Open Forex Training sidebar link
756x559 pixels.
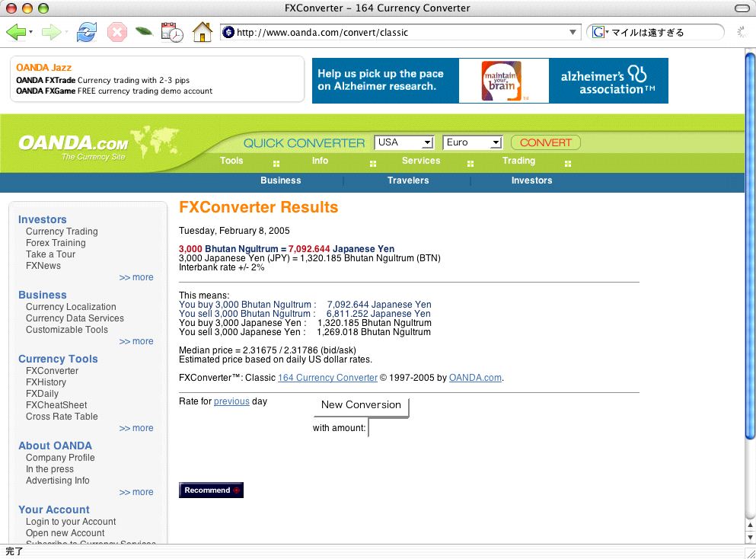[56, 243]
